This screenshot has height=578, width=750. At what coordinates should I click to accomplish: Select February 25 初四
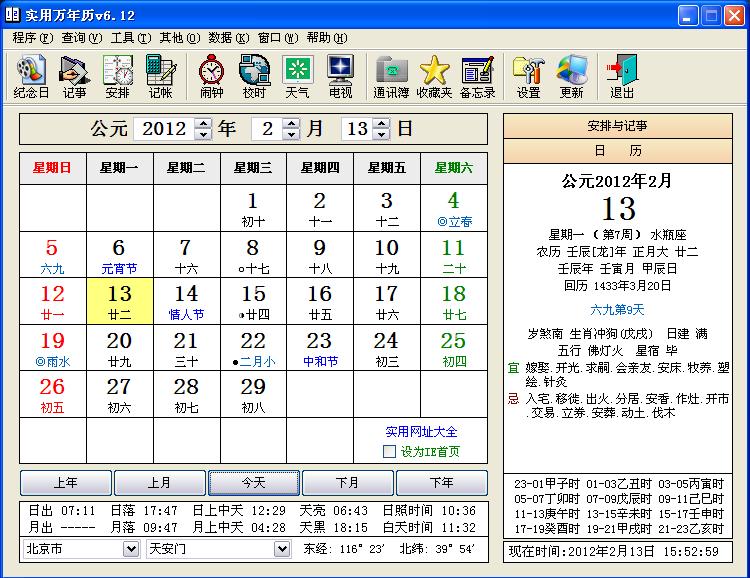(454, 348)
